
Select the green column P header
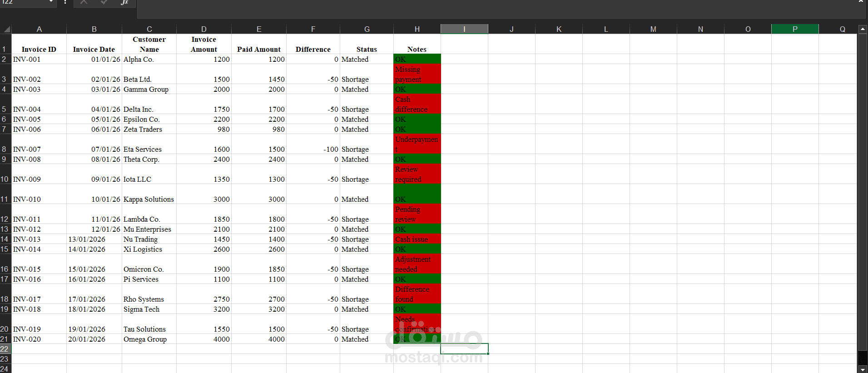click(795, 29)
